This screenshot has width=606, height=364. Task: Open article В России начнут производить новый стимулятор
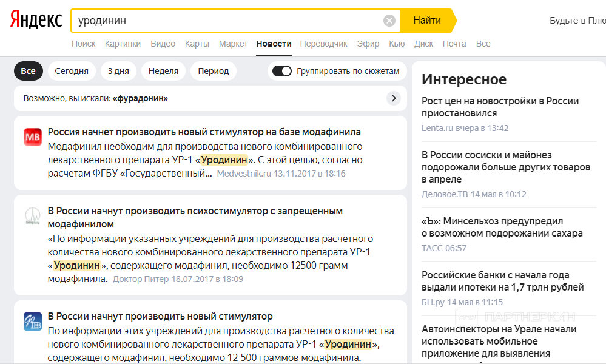pos(160,316)
